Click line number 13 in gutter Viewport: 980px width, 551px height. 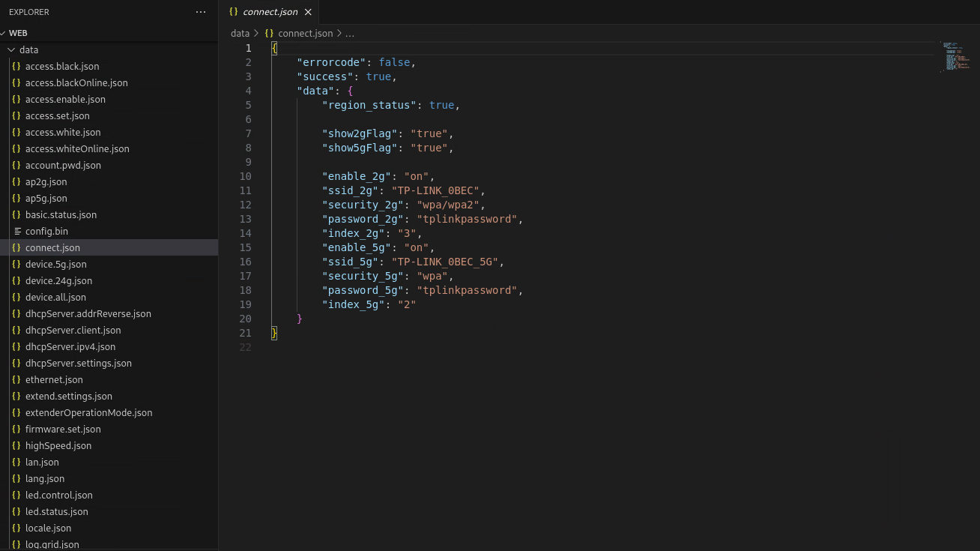(x=246, y=219)
